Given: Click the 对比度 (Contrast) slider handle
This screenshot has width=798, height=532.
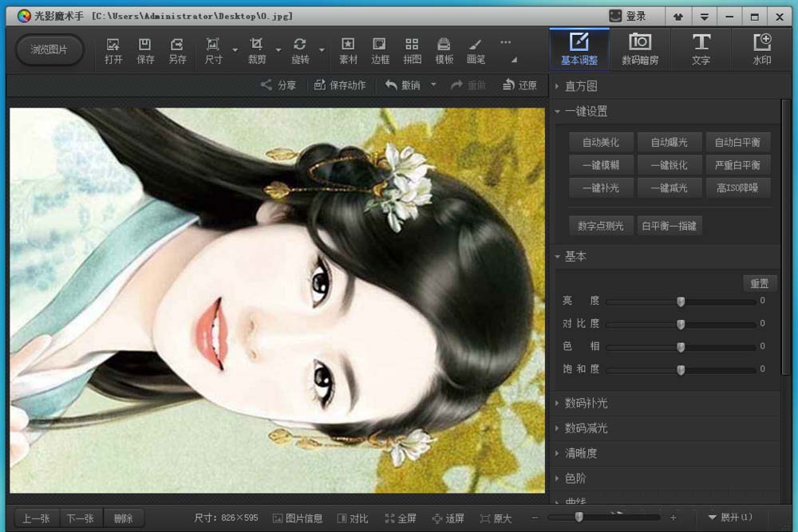Looking at the screenshot, I should [681, 325].
